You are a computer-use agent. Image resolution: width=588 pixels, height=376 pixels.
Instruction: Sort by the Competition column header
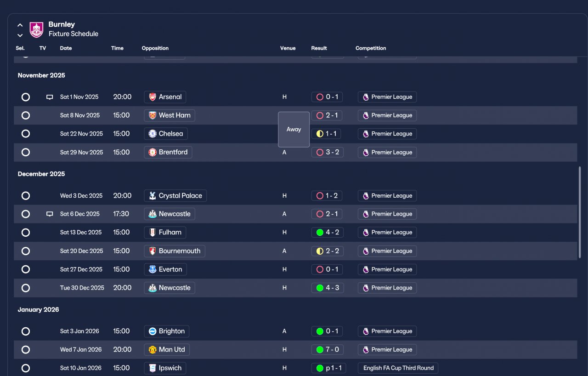click(371, 48)
